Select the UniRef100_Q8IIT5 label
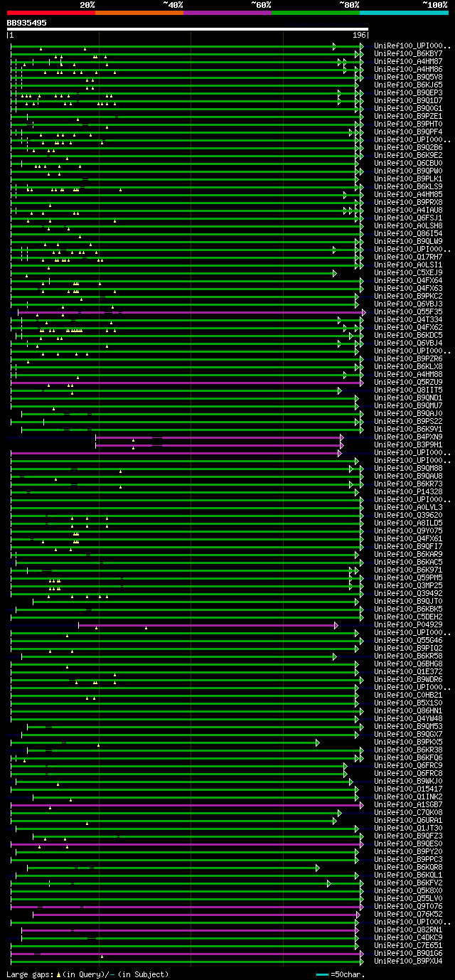Viewport: 455px width, 980px height. [x=408, y=390]
